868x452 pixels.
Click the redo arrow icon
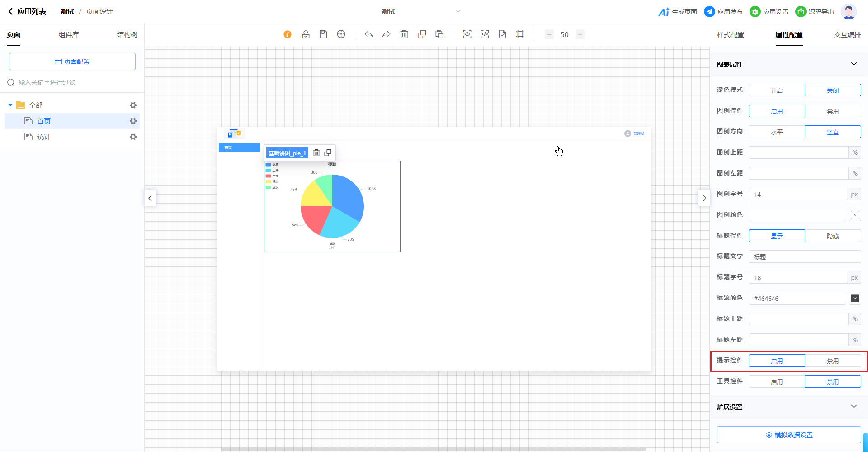387,34
